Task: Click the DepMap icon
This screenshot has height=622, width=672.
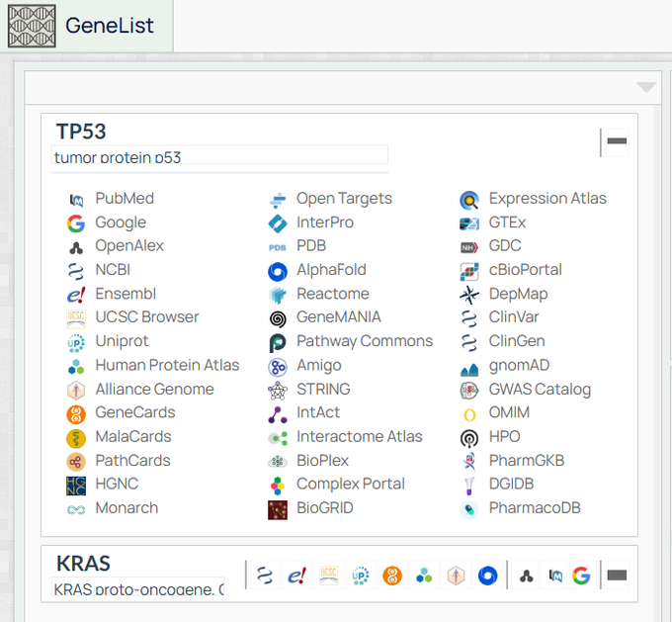Action: pos(469,295)
